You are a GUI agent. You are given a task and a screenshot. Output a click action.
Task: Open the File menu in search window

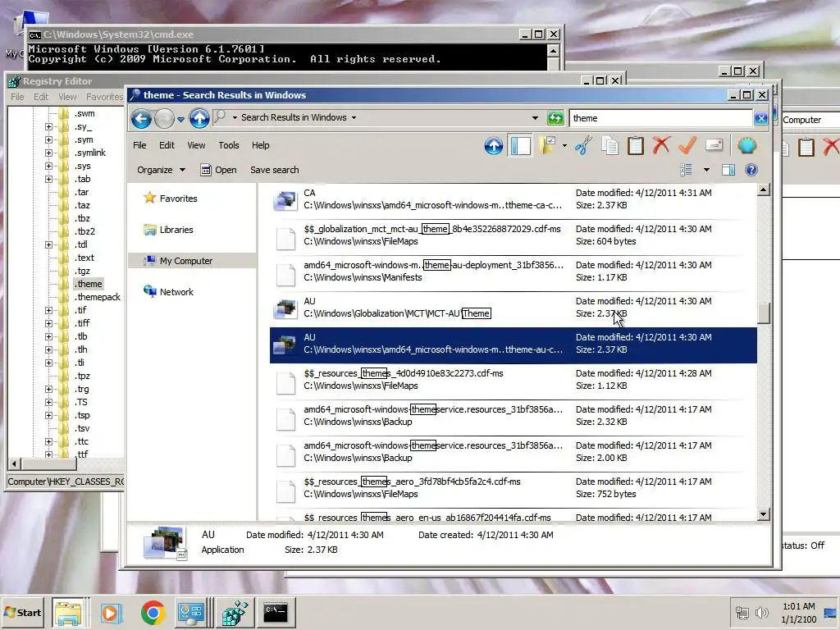(x=139, y=145)
